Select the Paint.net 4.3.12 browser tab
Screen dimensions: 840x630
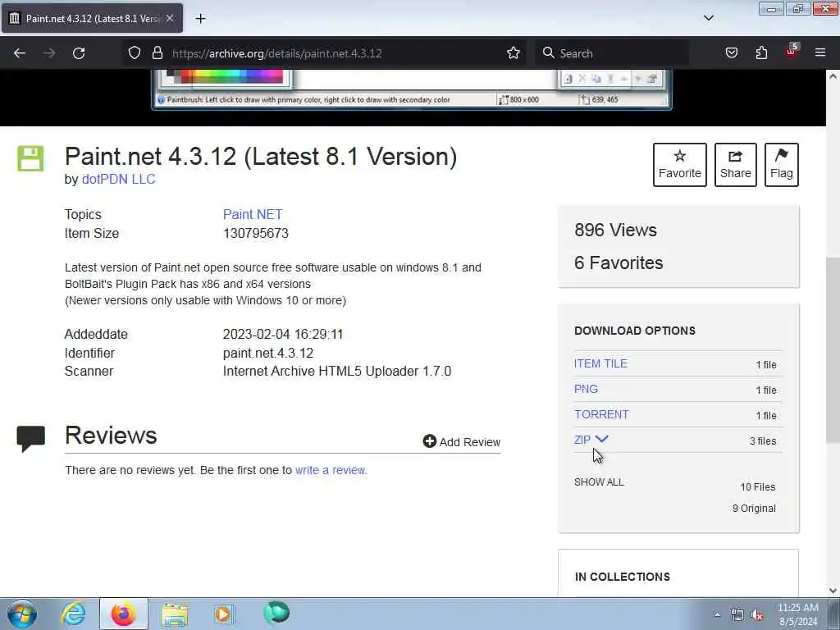(x=92, y=18)
